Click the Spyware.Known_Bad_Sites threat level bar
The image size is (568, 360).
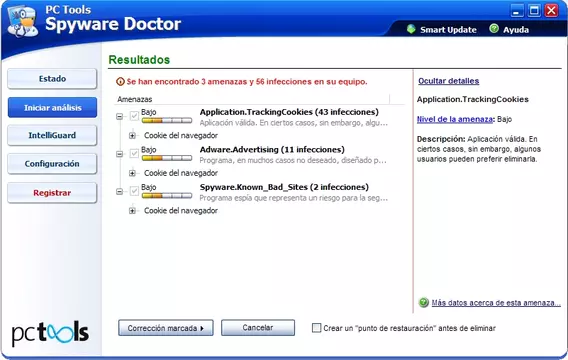tap(167, 196)
